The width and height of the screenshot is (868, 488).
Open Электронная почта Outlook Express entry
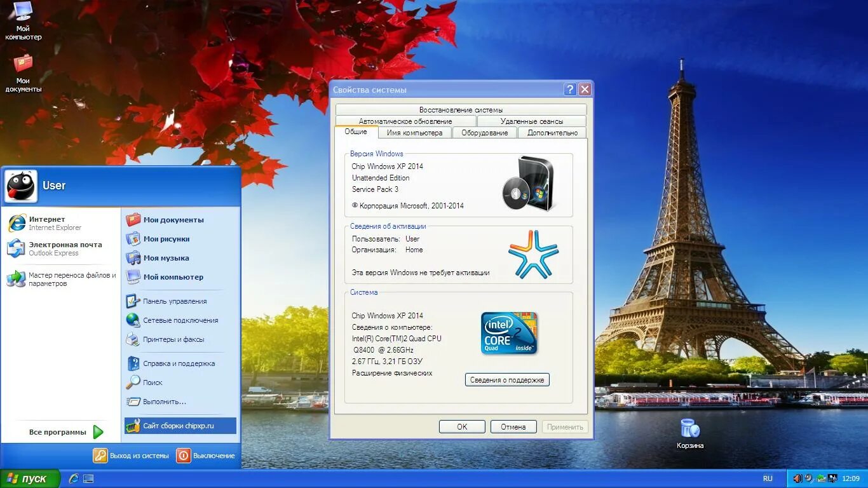tap(62, 248)
